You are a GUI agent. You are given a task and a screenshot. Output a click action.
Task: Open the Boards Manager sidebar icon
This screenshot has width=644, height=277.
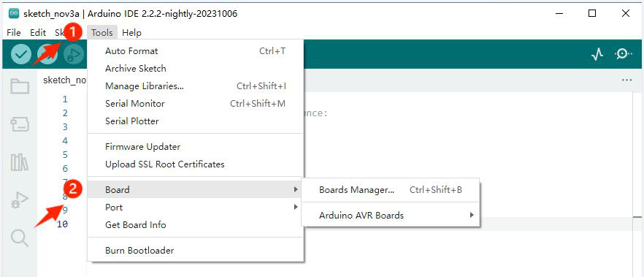pos(20,124)
